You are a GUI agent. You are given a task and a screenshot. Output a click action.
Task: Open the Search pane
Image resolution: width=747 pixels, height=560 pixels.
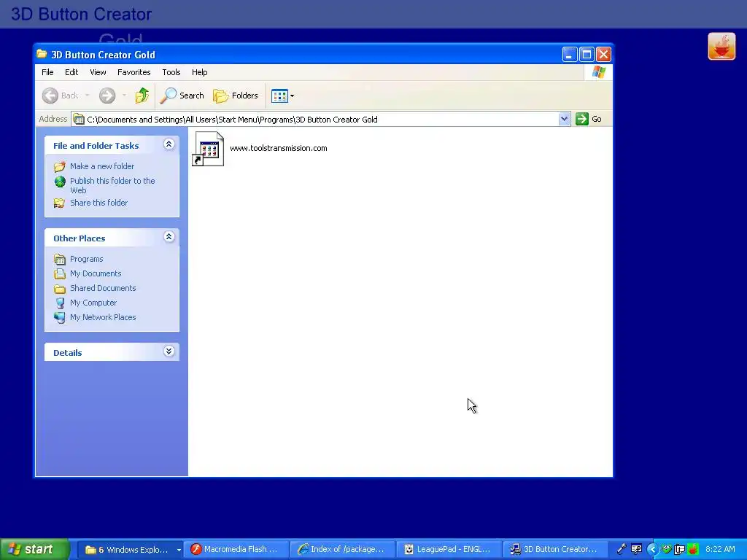(182, 96)
